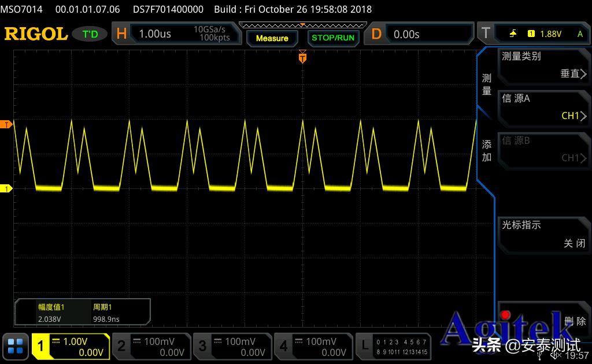This screenshot has height=364, width=592.
Task: Select the orange trigger position marker at top
Action: coord(302,57)
